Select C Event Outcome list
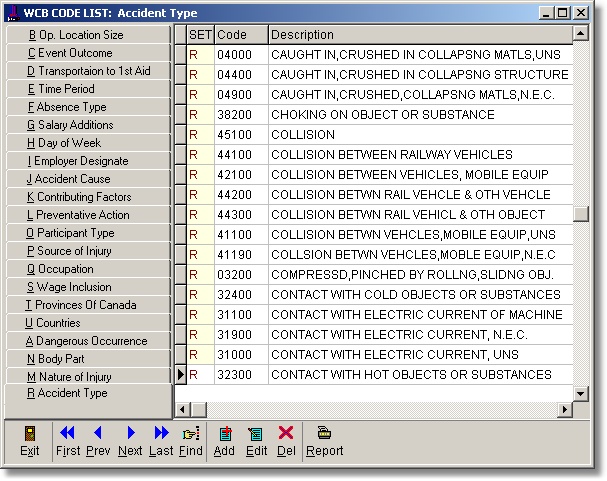This screenshot has width=607, height=481. point(88,53)
